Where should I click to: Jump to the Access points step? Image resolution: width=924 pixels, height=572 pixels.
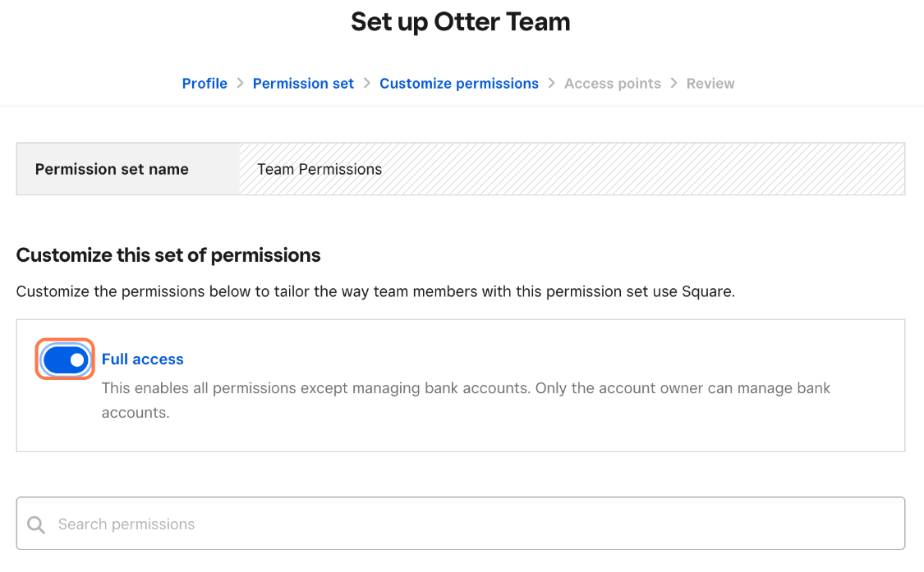[x=612, y=84]
